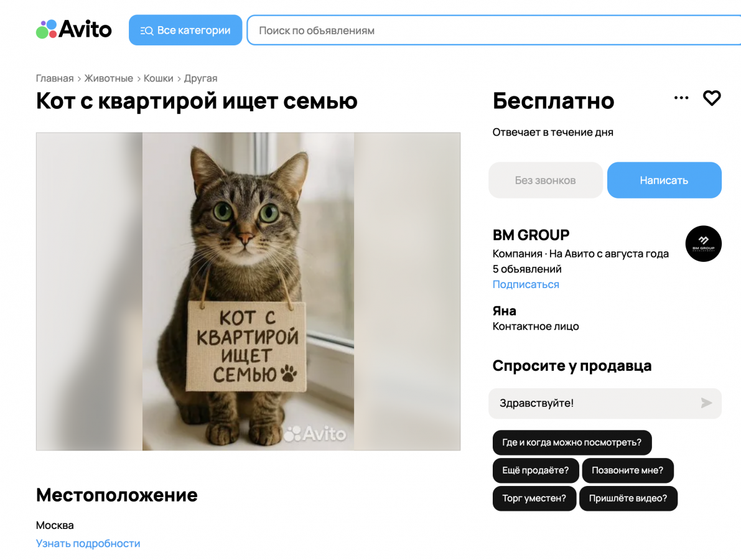Open the Все категории menu
Image resolution: width=741 pixels, height=560 pixels.
tap(185, 30)
